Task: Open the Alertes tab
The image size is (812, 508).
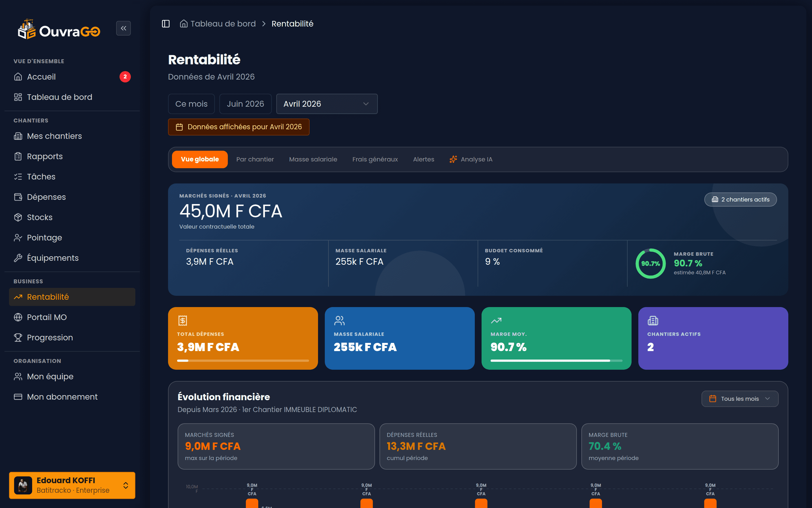Action: pyautogui.click(x=423, y=159)
